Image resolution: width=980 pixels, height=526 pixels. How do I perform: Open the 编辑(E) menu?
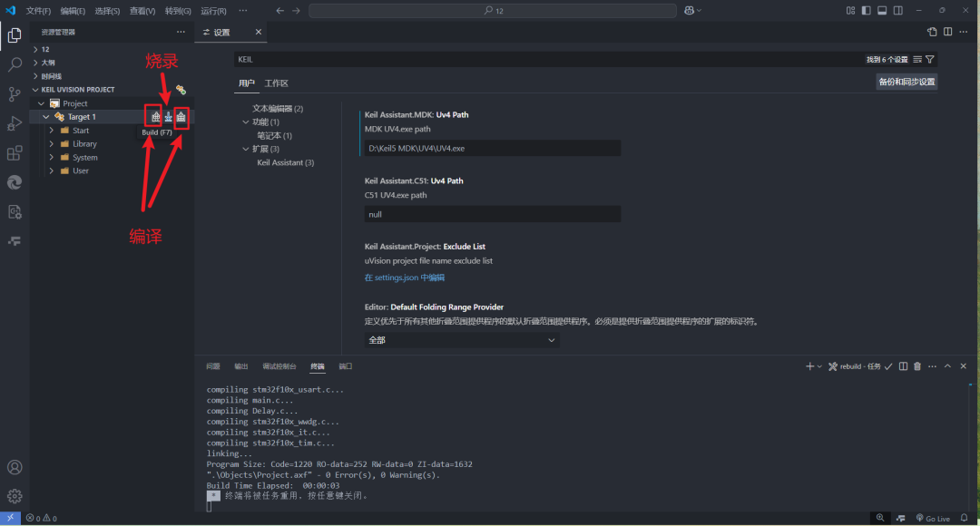tap(73, 11)
